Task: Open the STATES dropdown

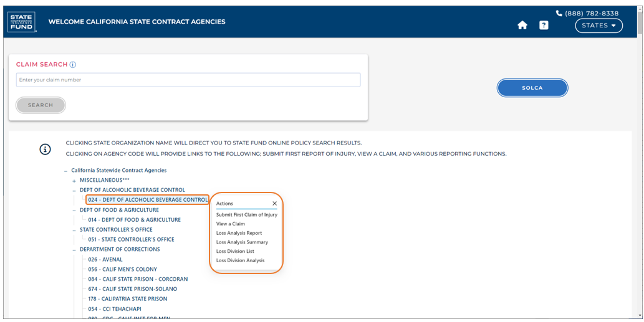Action: [598, 26]
